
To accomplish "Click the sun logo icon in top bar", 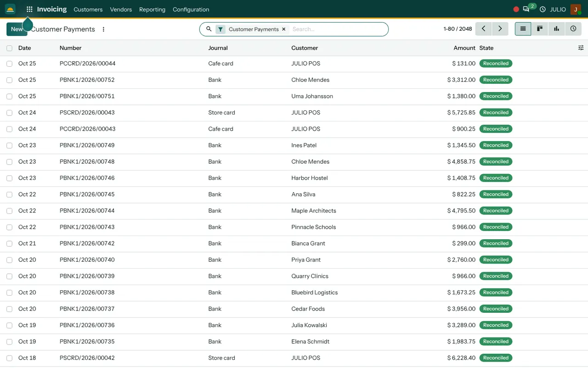I will [10, 9].
